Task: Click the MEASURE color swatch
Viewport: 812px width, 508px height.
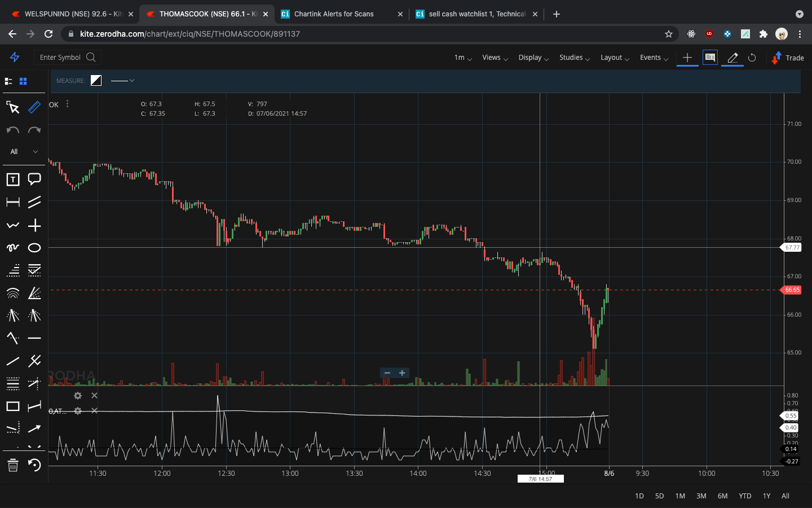Action: [x=96, y=80]
